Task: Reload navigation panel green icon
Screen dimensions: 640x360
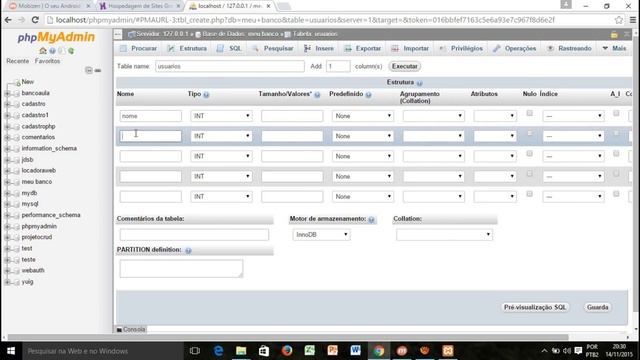Action: pyautogui.click(x=71, y=51)
